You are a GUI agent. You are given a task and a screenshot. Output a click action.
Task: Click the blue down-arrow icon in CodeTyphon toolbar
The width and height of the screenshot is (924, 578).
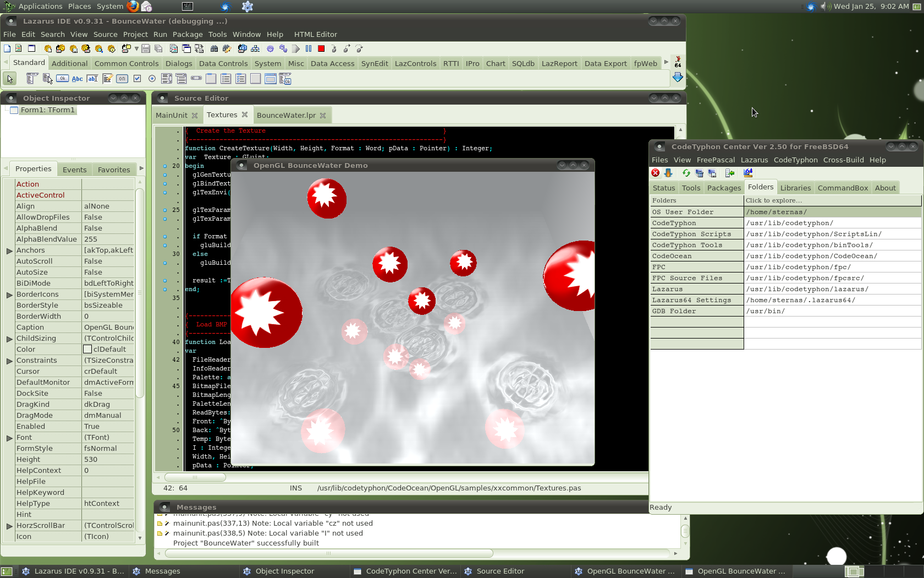[668, 173]
